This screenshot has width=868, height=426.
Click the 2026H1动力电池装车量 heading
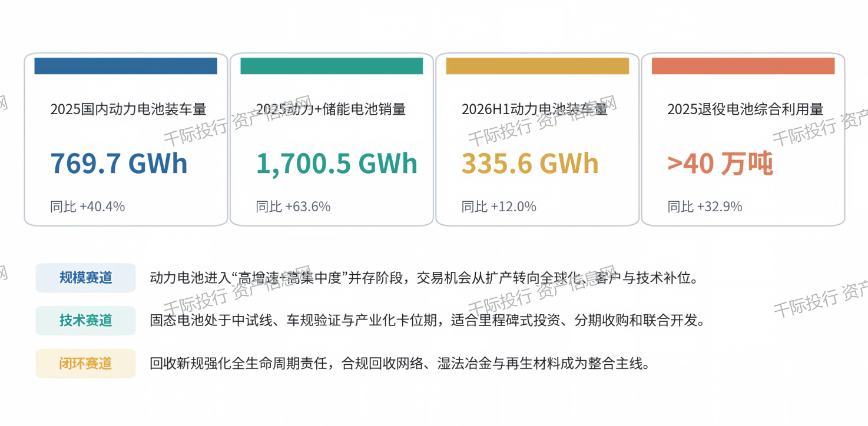coord(535,109)
